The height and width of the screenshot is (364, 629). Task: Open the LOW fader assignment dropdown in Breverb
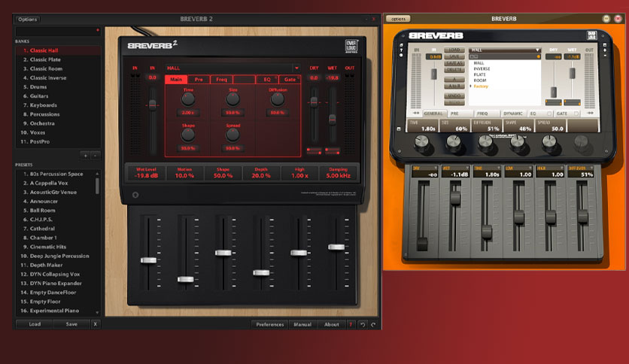coord(530,168)
